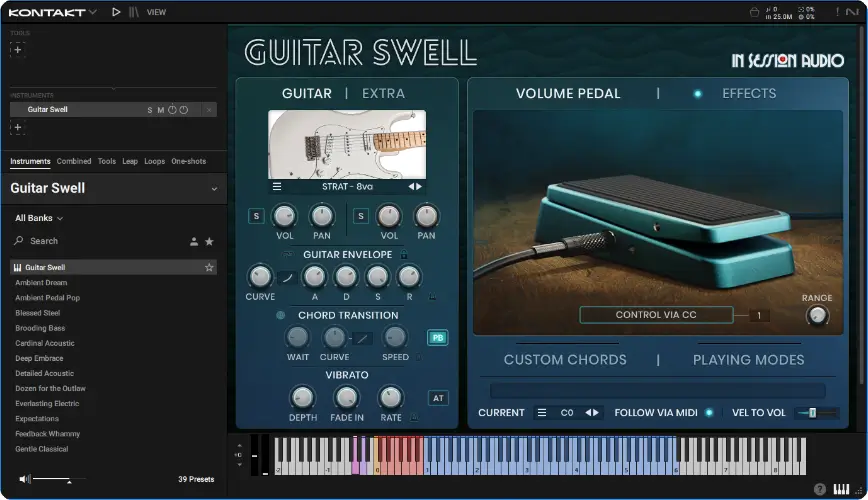Viewport: 868px width, 500px height.
Task: Open the CUSTOM CHORDS section
Action: point(565,360)
